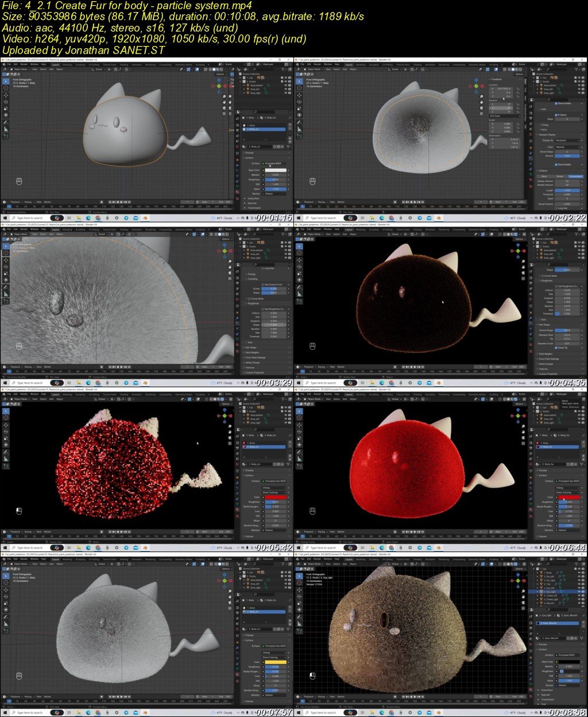Click Children Length slider in 00:02:22 frame
This screenshot has width=588, height=717.
567,190
